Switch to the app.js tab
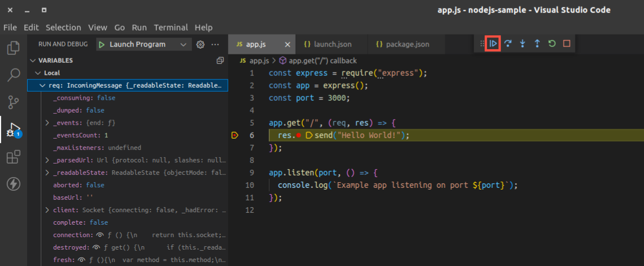Viewport: 644px width, 266px height. point(261,44)
